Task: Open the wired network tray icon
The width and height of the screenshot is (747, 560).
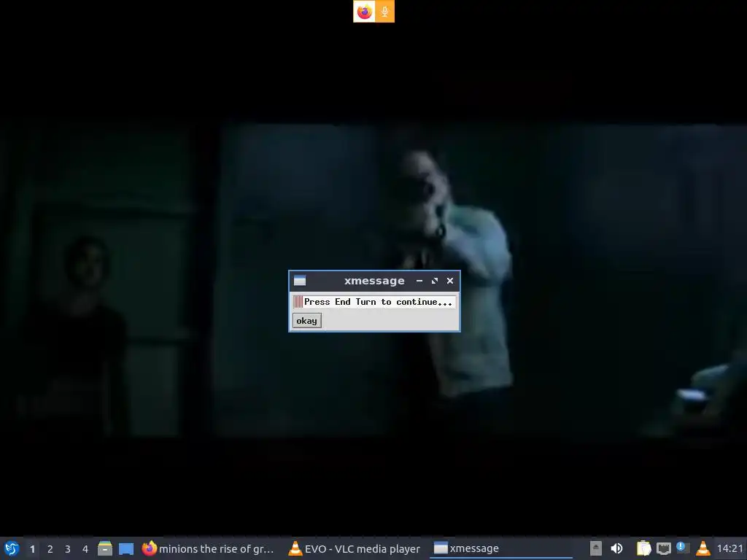Action: [664, 548]
